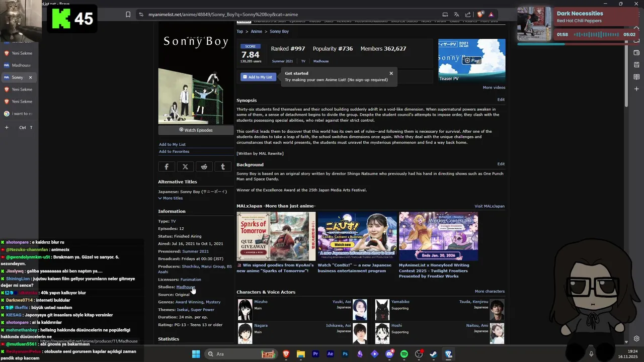The width and height of the screenshot is (644, 362).
Task: Open the Brave Shields lion icon
Action: 480,15
